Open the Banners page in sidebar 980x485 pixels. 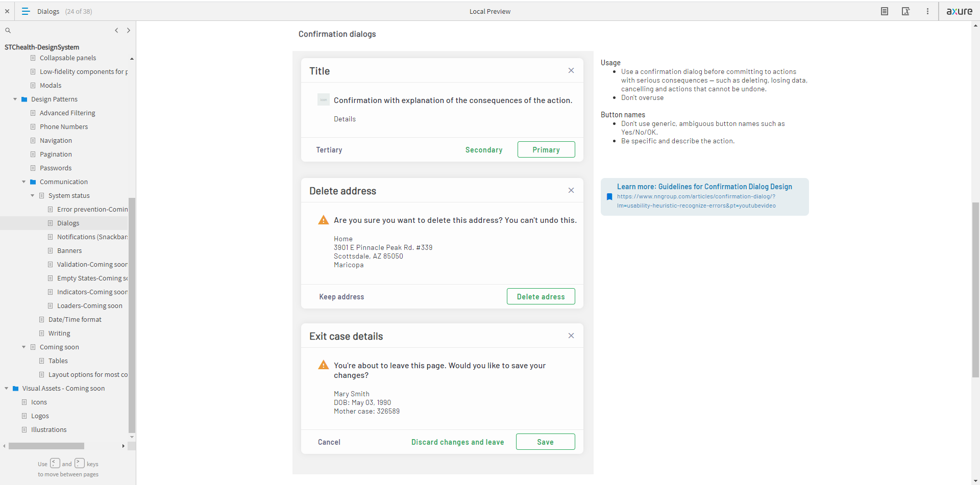69,251
